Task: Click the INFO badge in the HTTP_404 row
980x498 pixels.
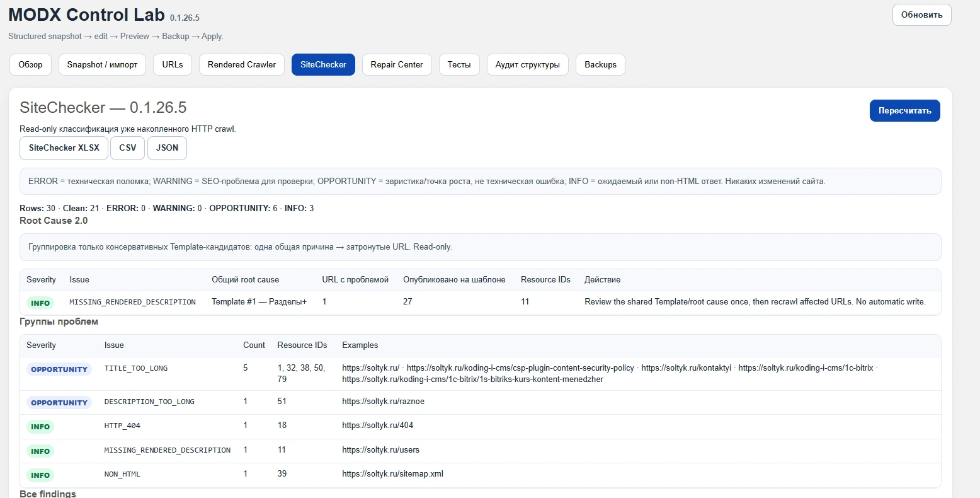Action: point(40,427)
